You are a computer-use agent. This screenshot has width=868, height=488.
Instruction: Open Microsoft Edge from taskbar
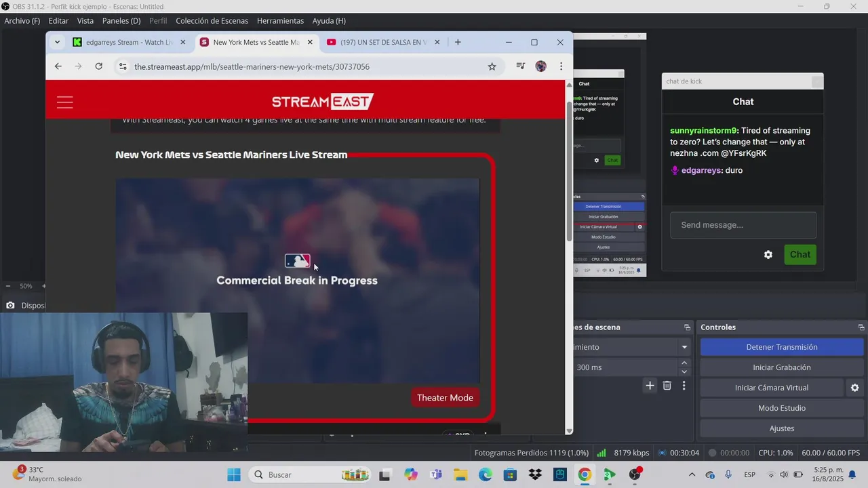[x=486, y=474]
